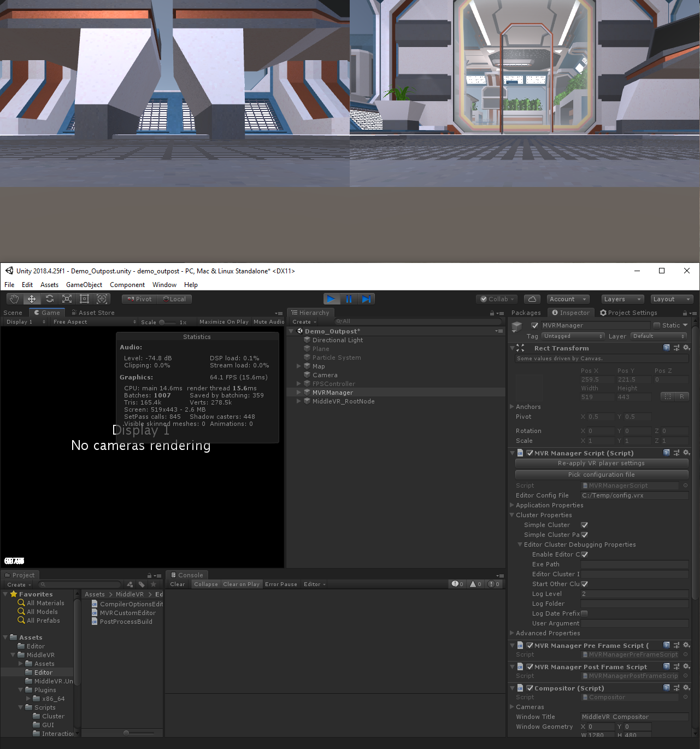Open the Free Aspect dropdown
This screenshot has height=749, width=700.
click(x=94, y=322)
